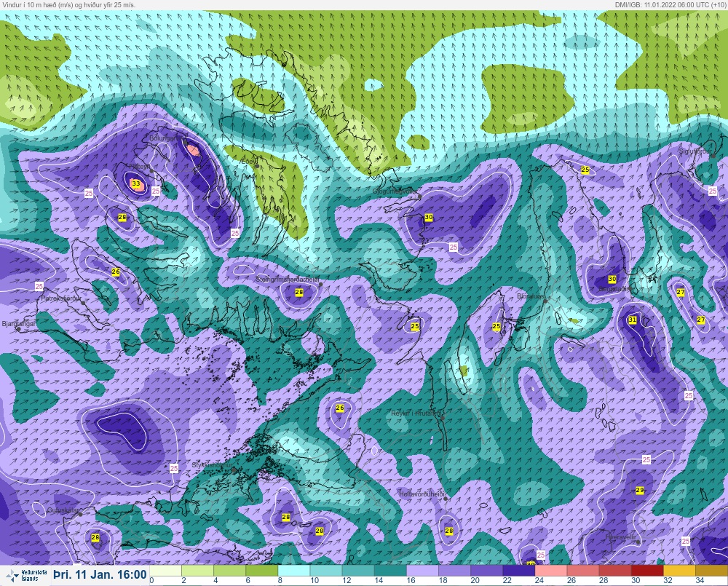Click the Gufuskálar station label

click(63, 510)
